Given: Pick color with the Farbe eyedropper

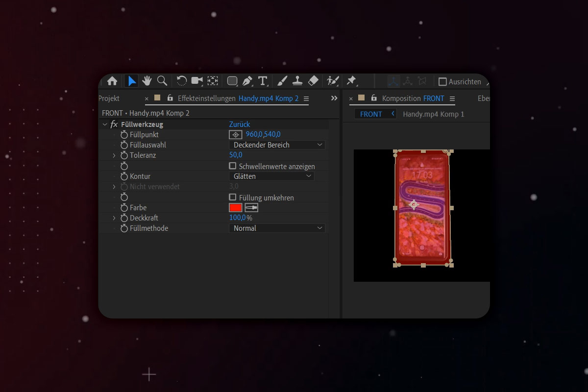Looking at the screenshot, I should [x=251, y=207].
